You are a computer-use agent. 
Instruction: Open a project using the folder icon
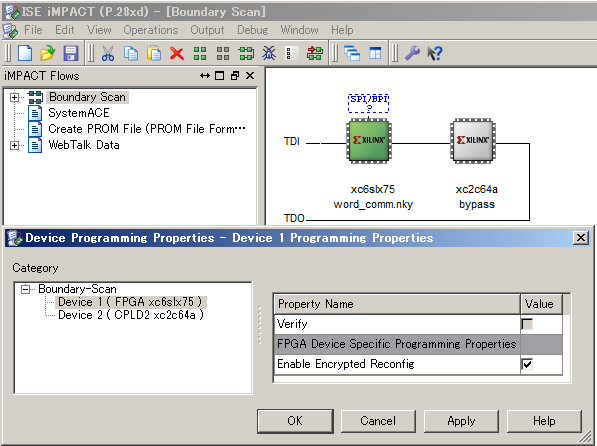(48, 53)
